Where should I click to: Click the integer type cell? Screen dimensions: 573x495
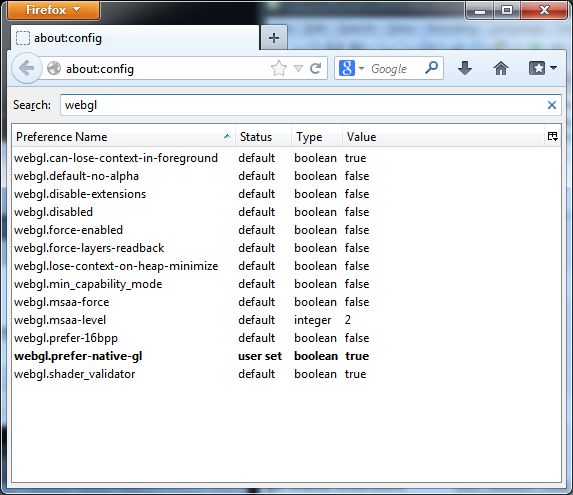(312, 320)
